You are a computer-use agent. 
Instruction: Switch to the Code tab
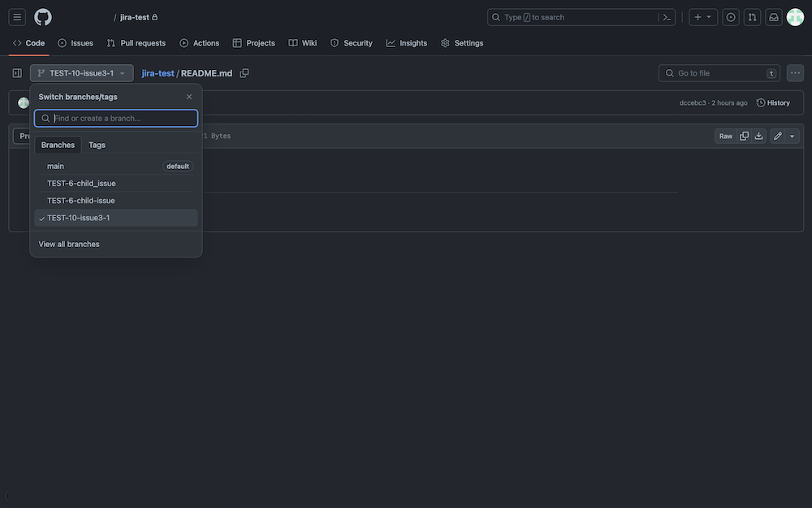click(x=29, y=43)
